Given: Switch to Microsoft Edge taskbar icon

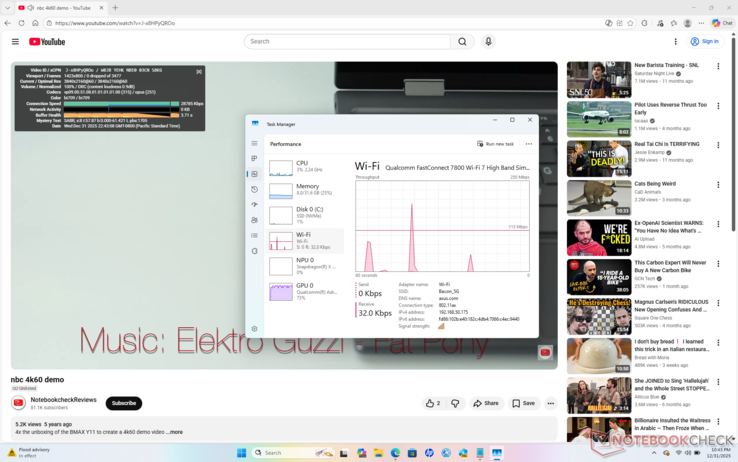Looking at the screenshot, I should 395,453.
